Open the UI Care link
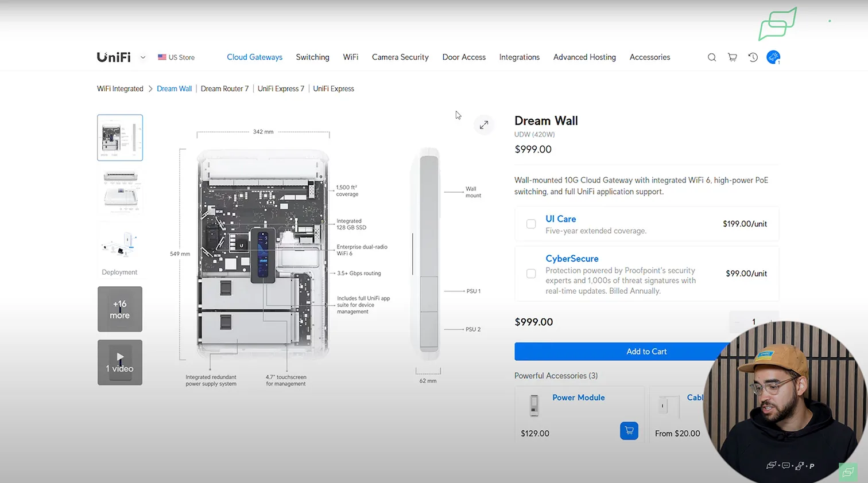Viewport: 868px width, 483px height. (560, 219)
